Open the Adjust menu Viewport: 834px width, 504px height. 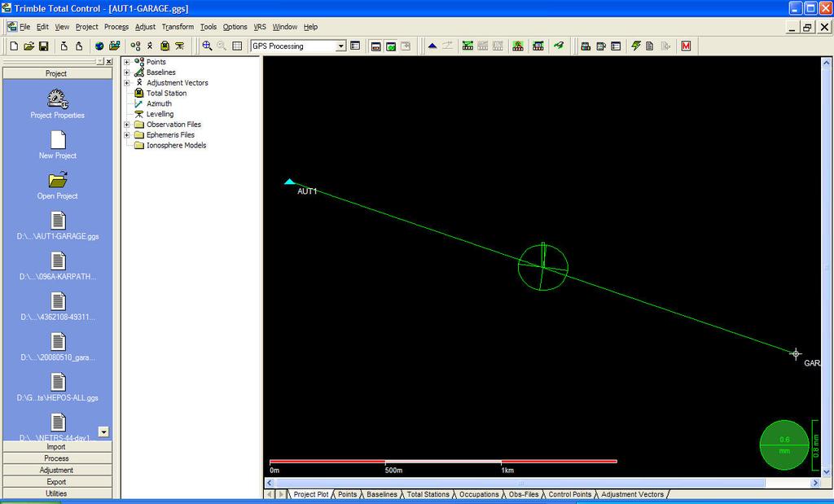click(x=145, y=27)
